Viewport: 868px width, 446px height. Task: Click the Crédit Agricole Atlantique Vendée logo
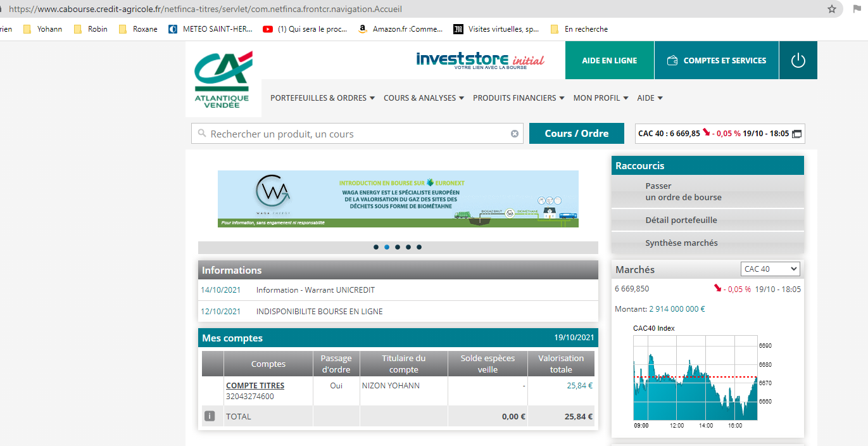point(223,79)
